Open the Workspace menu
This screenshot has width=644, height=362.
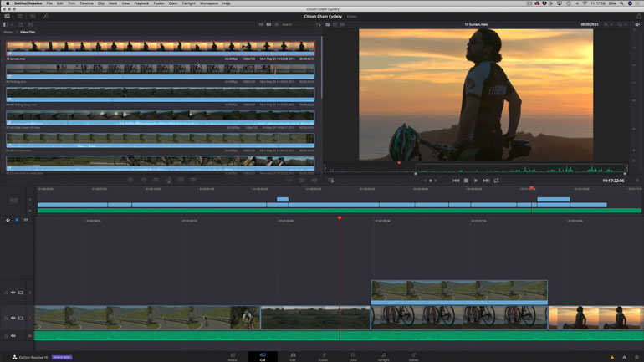coord(208,3)
